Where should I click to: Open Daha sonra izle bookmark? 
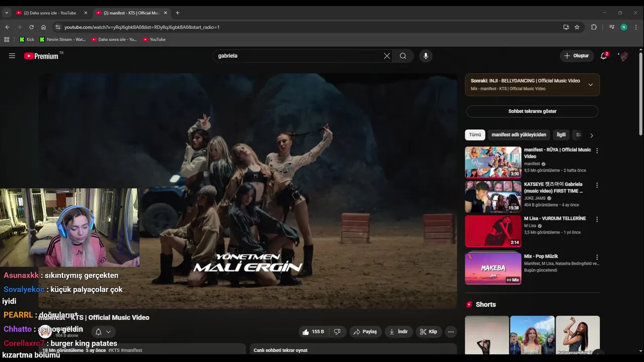coord(114,39)
